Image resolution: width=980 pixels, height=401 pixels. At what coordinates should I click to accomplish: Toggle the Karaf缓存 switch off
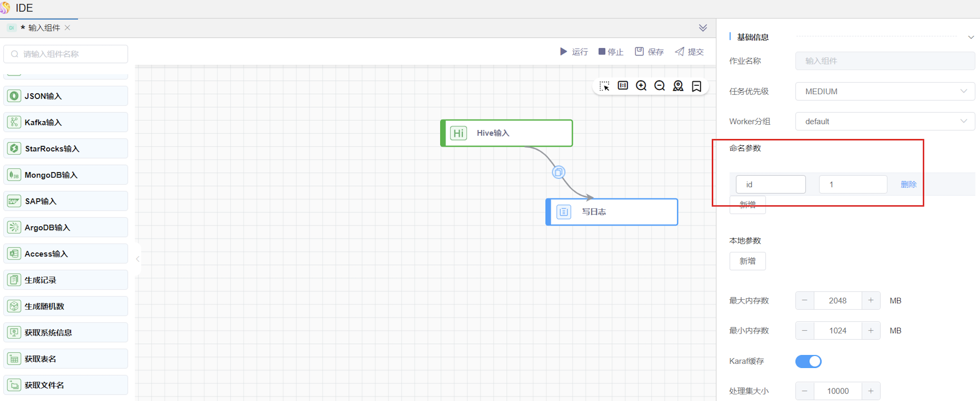coord(808,361)
